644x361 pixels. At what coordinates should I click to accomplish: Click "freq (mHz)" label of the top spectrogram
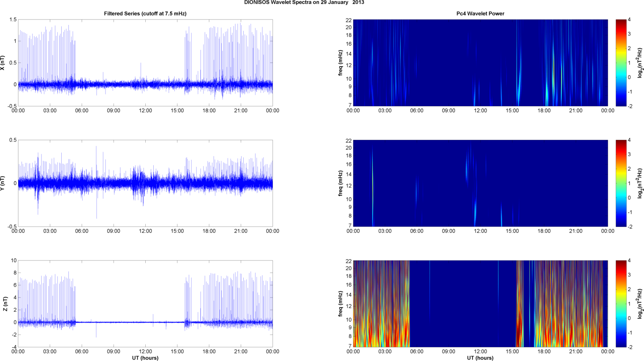coord(340,63)
